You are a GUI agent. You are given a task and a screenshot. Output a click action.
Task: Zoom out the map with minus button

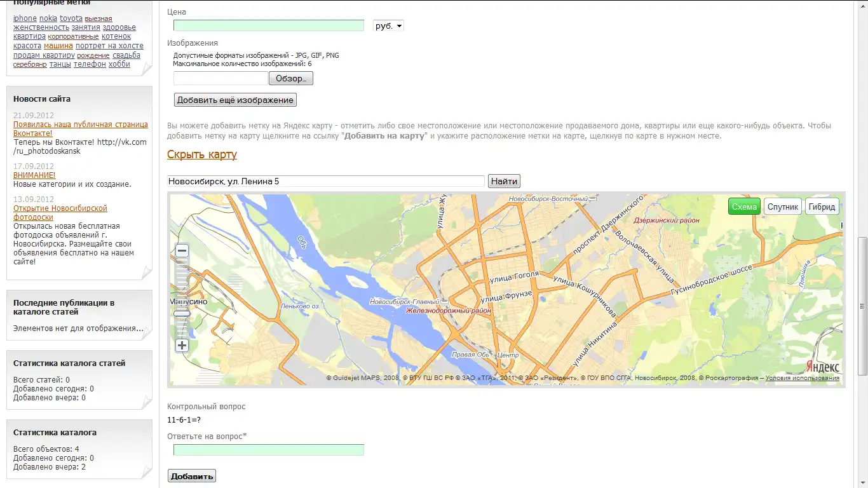(182, 251)
